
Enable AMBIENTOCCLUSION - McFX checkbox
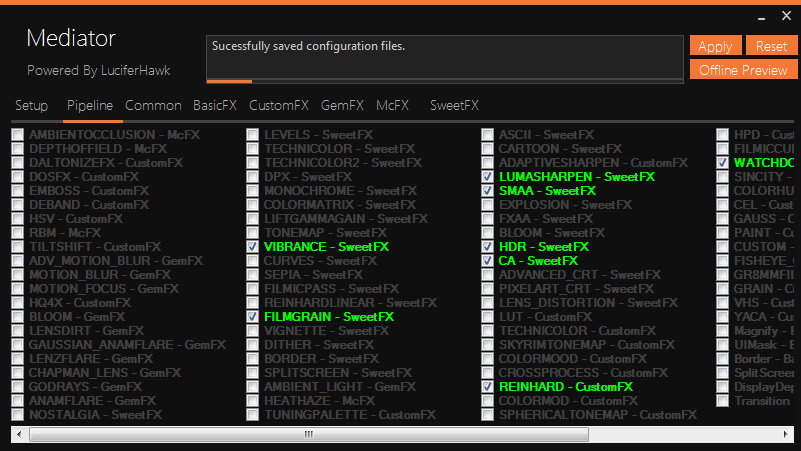click(18, 134)
